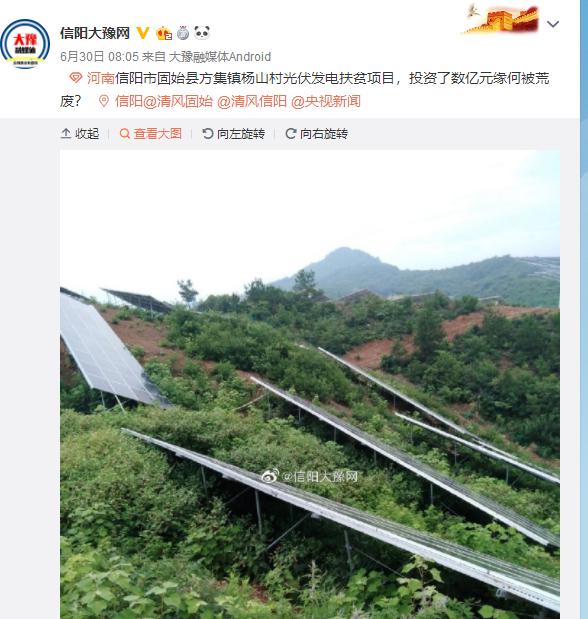Open the @清风固始 mention
Viewport: 588px width, 619px height.
click(178, 101)
